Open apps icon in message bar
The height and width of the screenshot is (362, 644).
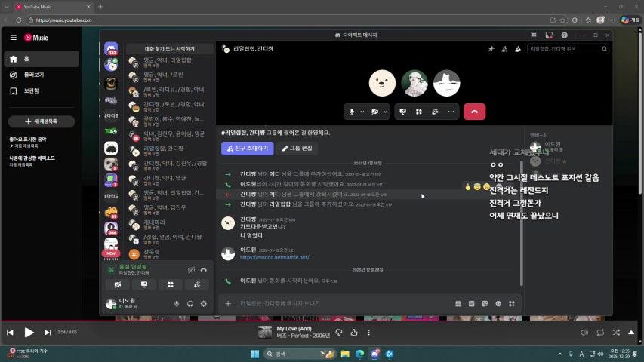point(512,303)
